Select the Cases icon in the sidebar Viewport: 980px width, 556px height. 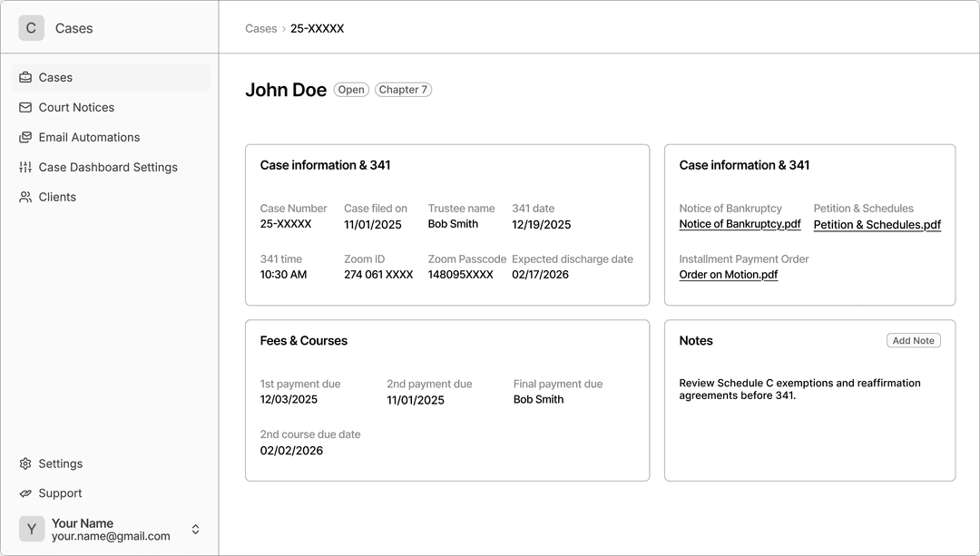24,77
